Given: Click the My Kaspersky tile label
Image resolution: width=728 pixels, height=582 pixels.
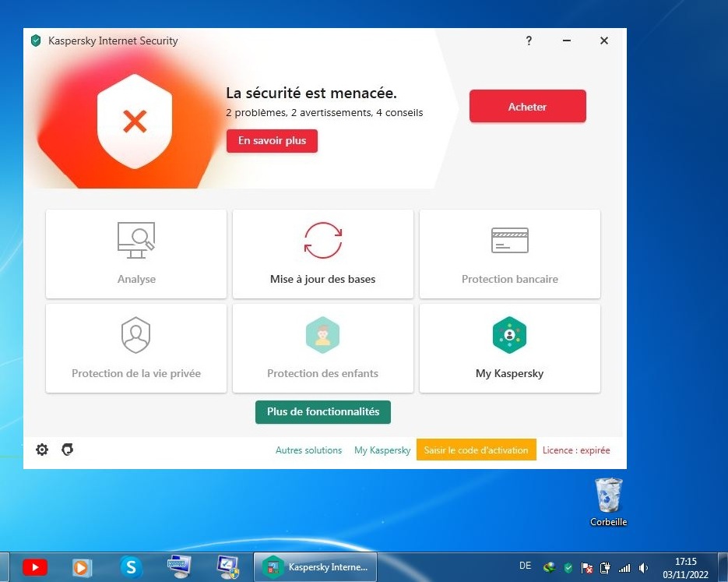Looking at the screenshot, I should pyautogui.click(x=509, y=373).
